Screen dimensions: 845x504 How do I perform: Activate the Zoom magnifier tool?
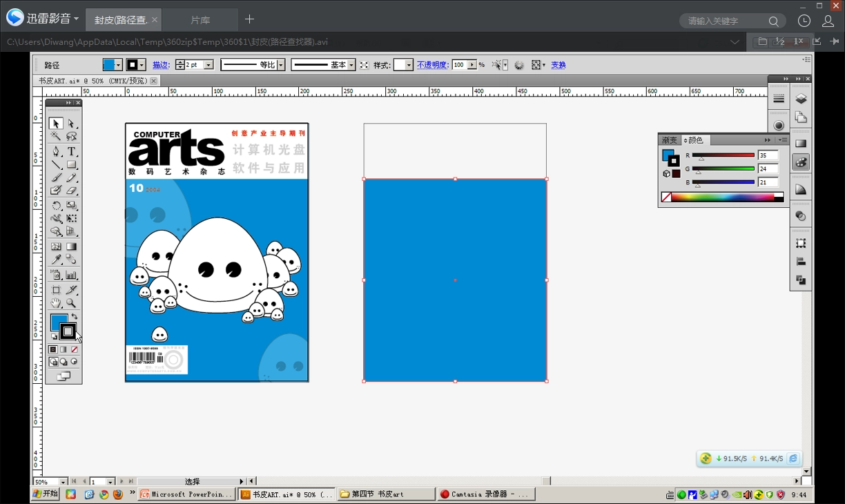pyautogui.click(x=71, y=303)
